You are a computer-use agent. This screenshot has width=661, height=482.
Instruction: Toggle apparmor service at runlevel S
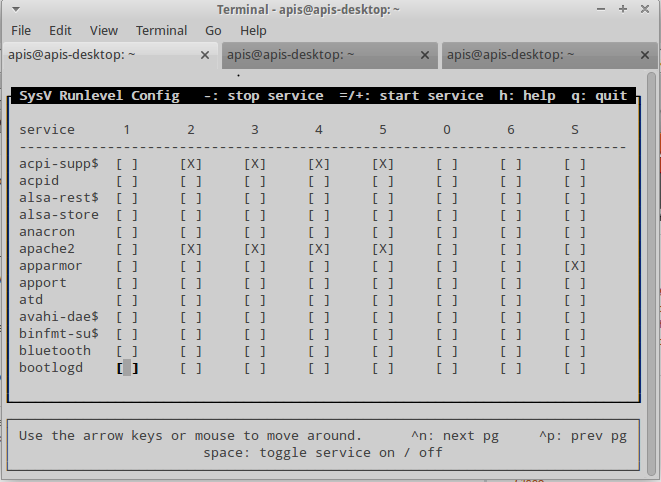click(574, 266)
